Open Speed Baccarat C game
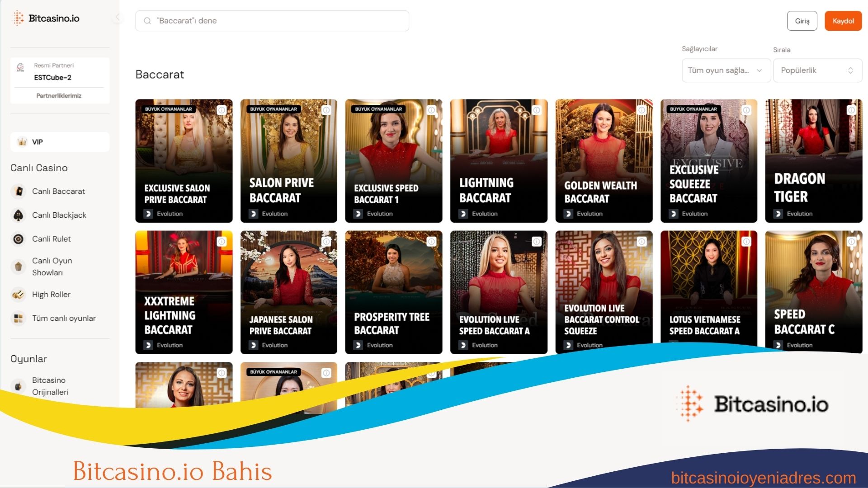868x488 pixels. (814, 291)
